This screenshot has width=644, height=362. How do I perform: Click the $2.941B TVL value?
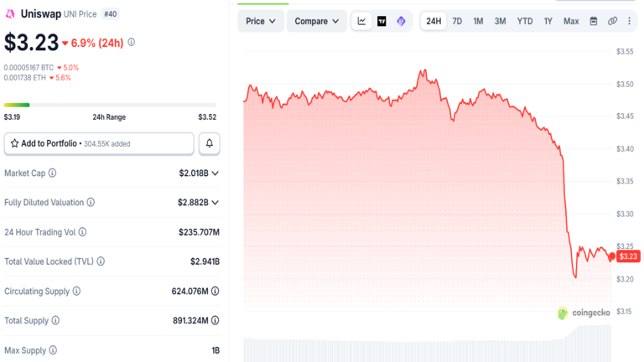click(x=205, y=261)
